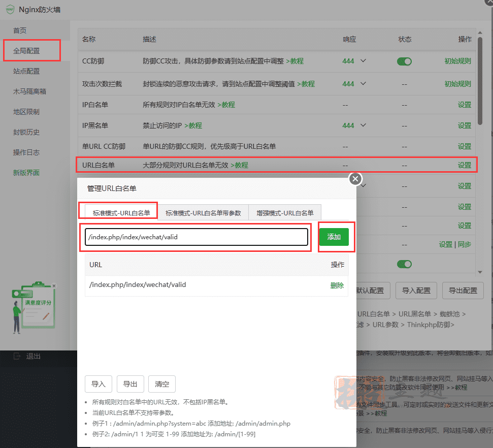Click 设置 for URL白名单

click(465, 165)
